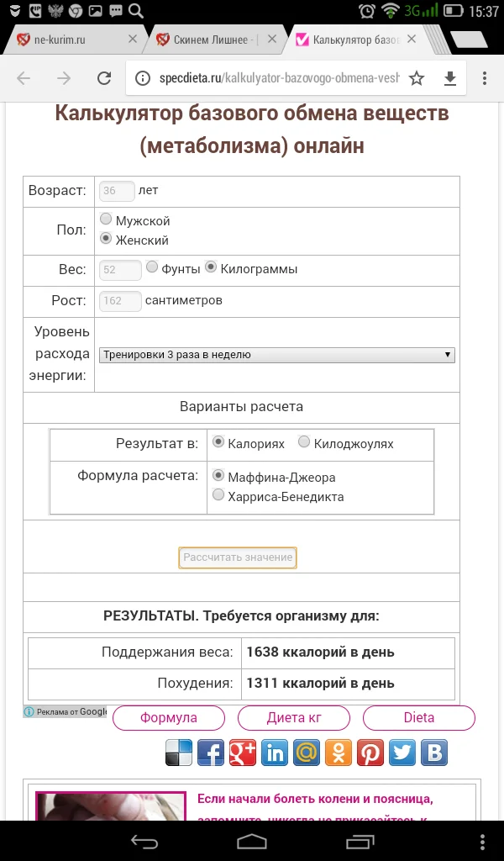Click the Odnoklassniki share icon

(x=339, y=753)
